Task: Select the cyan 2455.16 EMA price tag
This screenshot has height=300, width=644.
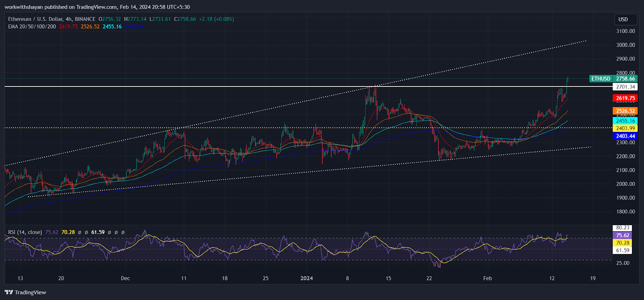Action: (625, 121)
